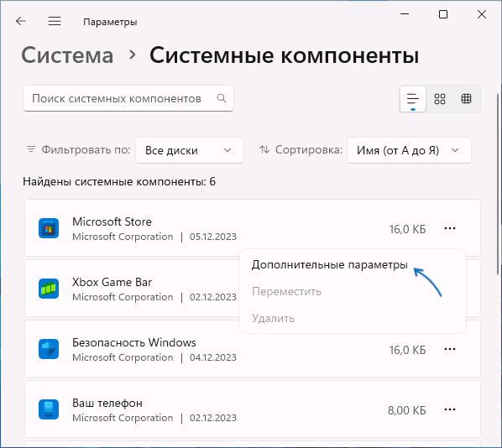
Task: Click the 04.12.2023 date of Безопасность Windows
Action: tap(213, 357)
